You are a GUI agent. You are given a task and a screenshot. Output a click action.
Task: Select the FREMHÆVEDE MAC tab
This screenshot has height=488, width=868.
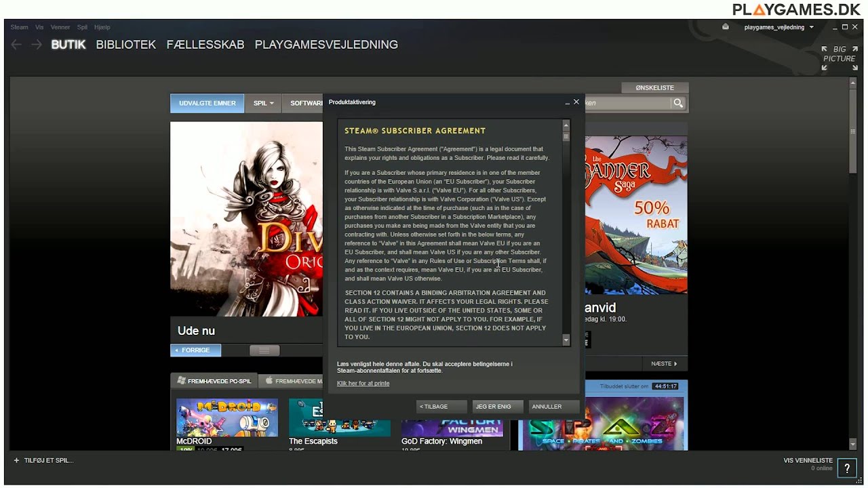click(292, 381)
